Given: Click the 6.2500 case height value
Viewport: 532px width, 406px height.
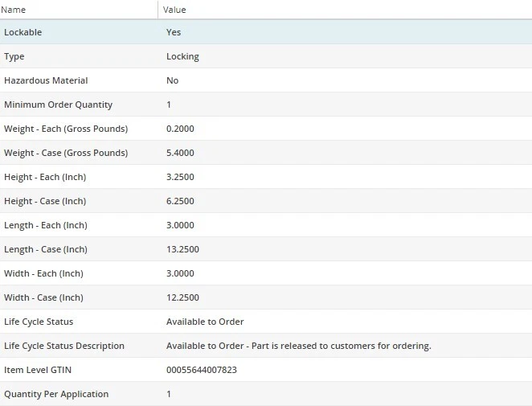Looking at the screenshot, I should 180,201.
